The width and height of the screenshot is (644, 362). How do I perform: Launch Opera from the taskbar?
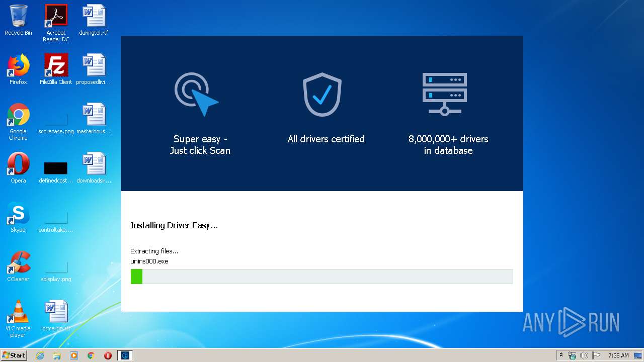[108, 355]
